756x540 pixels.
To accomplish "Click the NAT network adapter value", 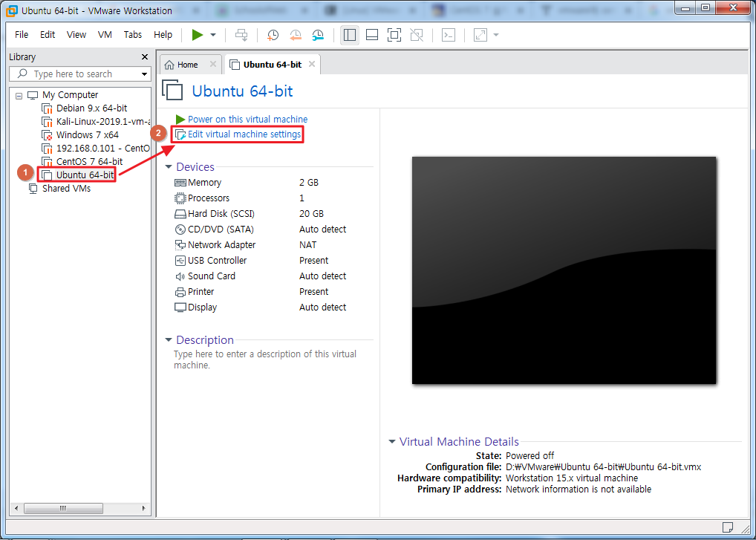I will click(308, 245).
